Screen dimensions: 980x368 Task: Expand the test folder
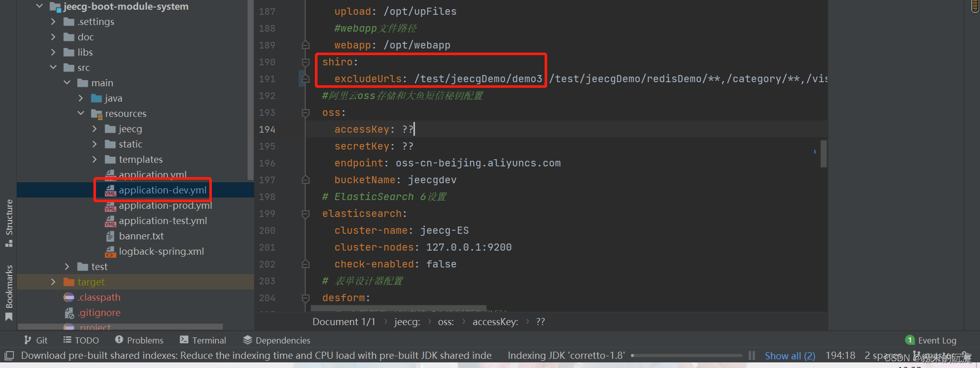tap(67, 266)
